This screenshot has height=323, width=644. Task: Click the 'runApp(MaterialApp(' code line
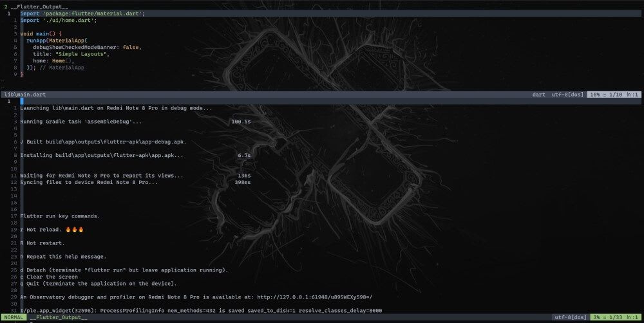pos(57,41)
